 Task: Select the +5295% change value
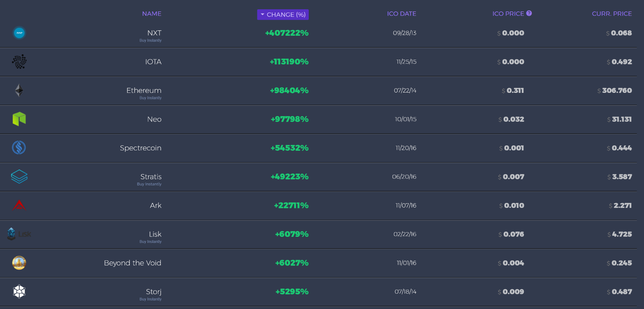292,291
